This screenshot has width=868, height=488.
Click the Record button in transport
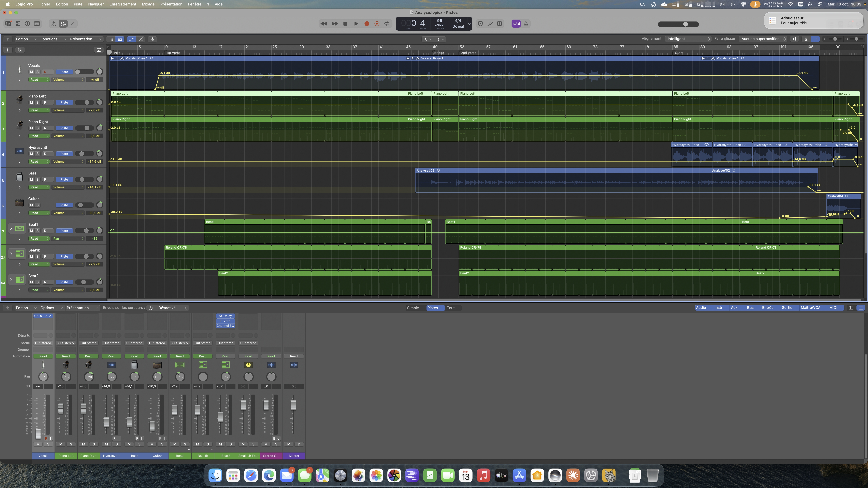tap(367, 24)
